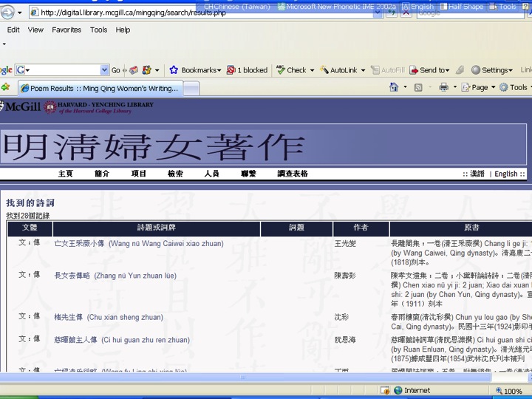Click the 作者 column header
Image resolution: width=532 pixels, height=399 pixels.
click(361, 228)
